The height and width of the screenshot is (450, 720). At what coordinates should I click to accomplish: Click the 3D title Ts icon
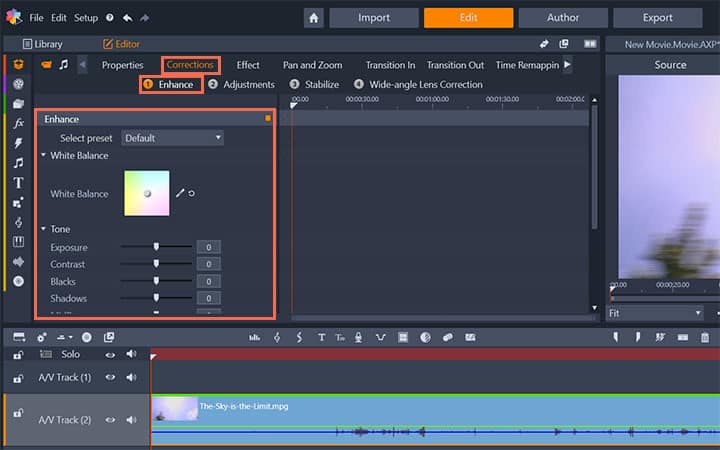tap(340, 338)
